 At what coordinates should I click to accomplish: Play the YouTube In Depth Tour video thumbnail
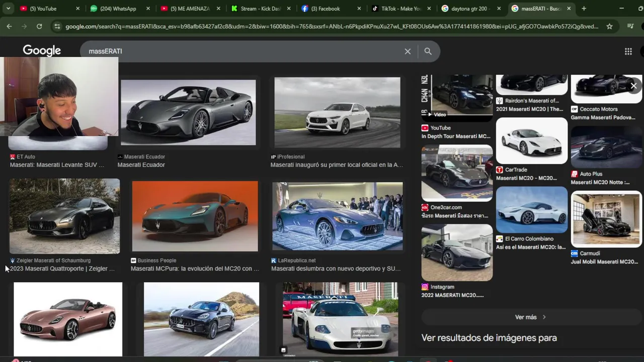[457, 98]
